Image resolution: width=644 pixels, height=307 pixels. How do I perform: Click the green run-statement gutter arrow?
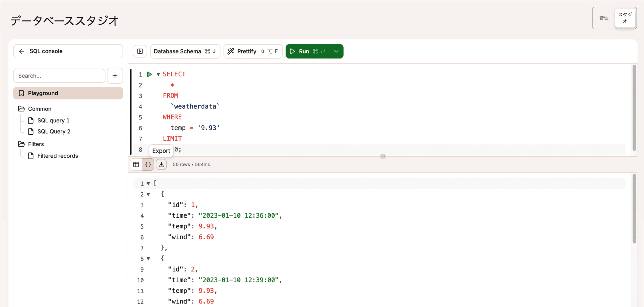point(149,74)
